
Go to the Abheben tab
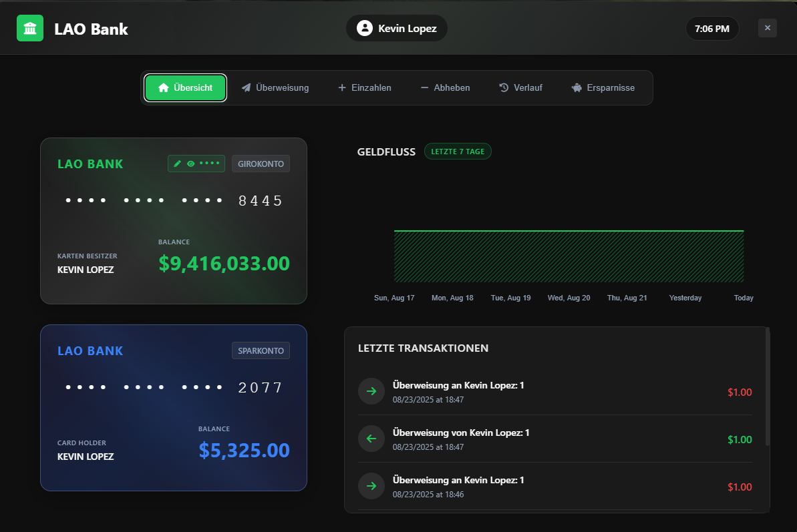point(444,88)
